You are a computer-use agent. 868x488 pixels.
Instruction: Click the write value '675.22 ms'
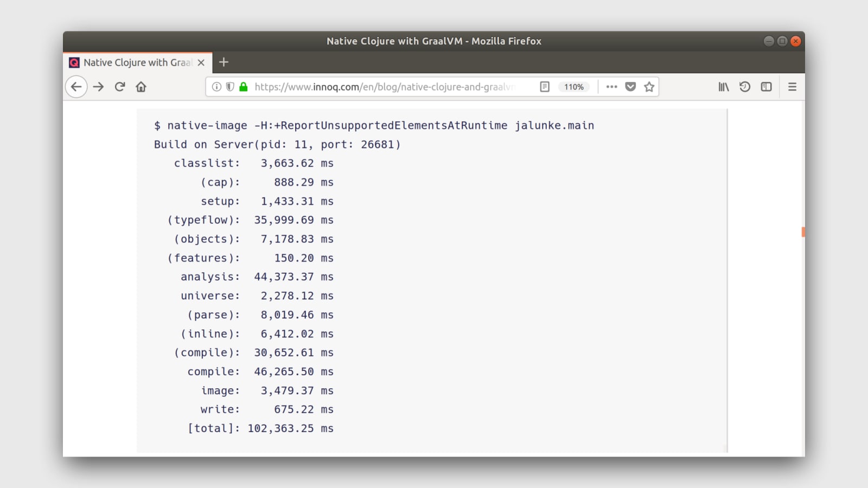coord(304,409)
